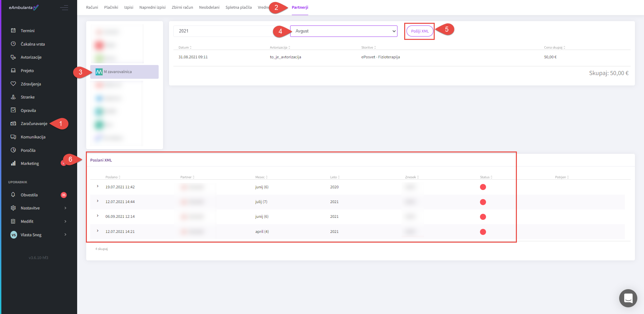Click the Obvestila bell icon
This screenshot has height=314, width=644.
[13, 195]
